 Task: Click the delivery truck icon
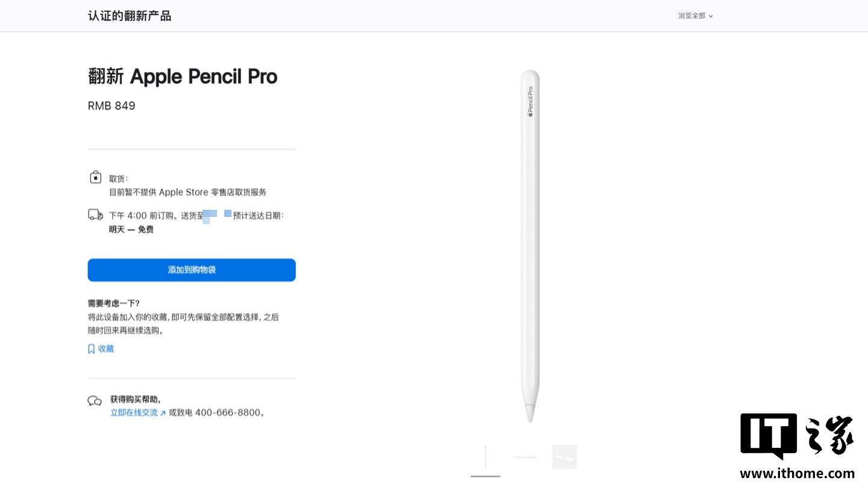click(x=95, y=215)
